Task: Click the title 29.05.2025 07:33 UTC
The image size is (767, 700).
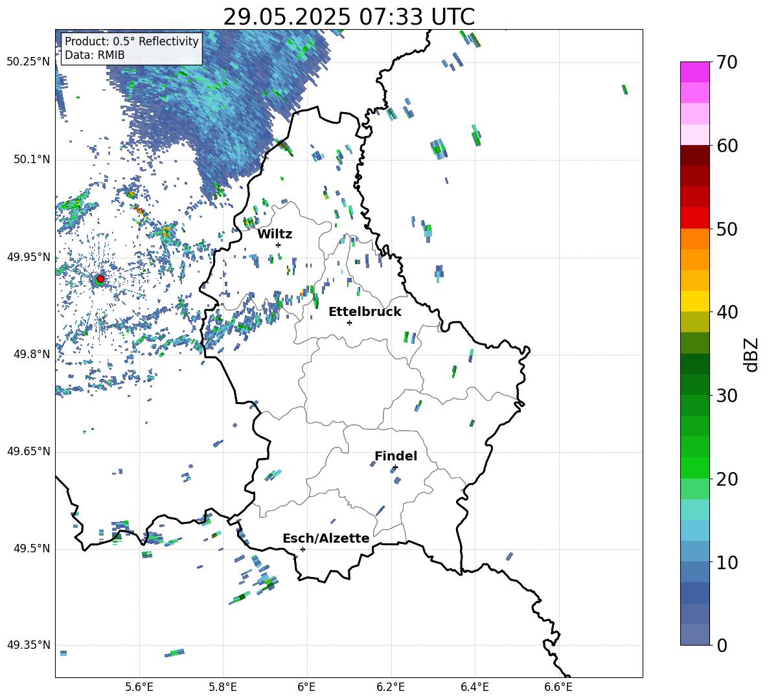Action: coord(349,17)
